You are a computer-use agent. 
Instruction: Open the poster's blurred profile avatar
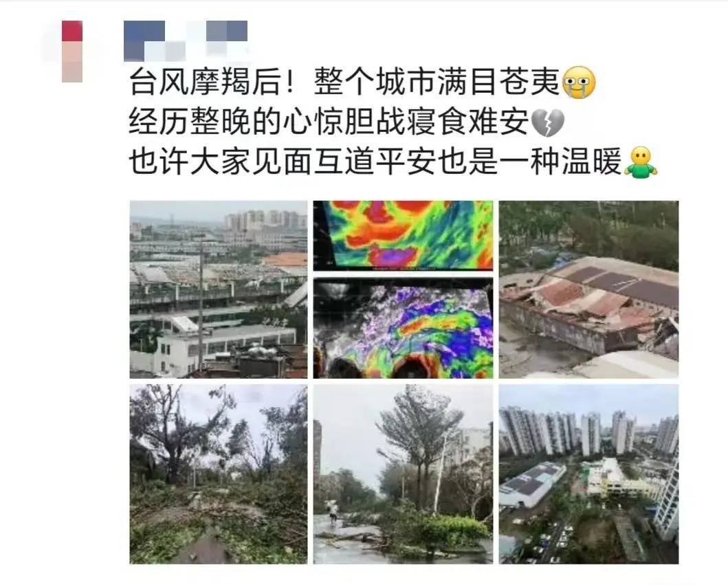pos(72,52)
